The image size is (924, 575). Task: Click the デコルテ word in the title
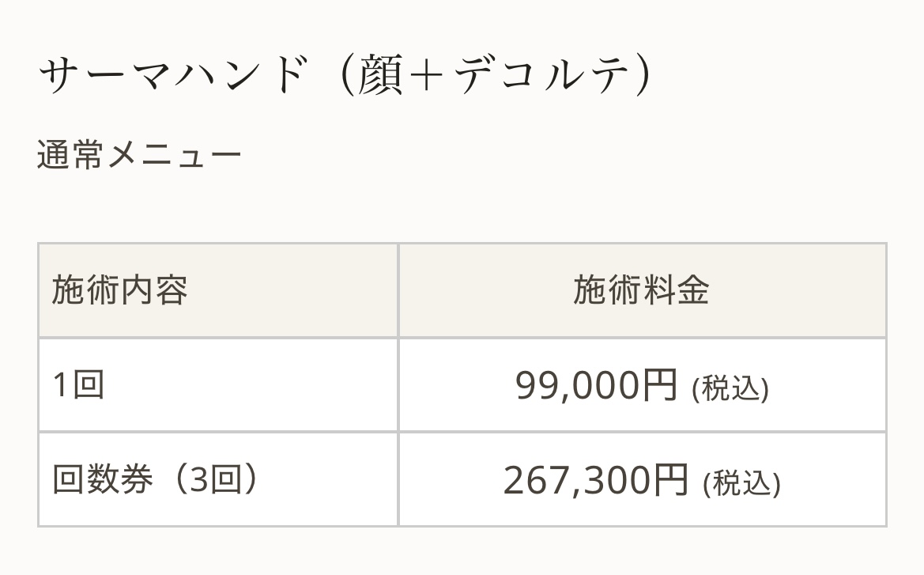tap(541, 76)
